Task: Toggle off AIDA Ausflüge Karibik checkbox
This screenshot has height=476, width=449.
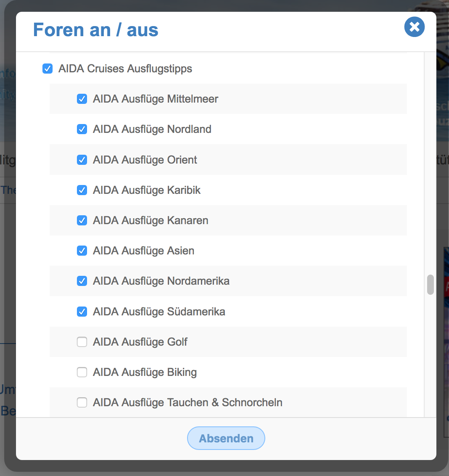Action: point(82,190)
